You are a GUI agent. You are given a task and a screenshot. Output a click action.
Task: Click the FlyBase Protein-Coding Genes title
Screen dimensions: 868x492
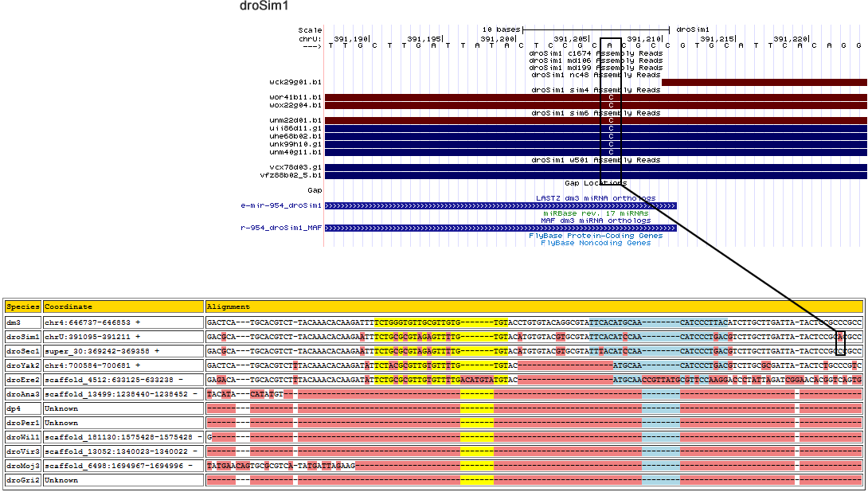pos(596,236)
